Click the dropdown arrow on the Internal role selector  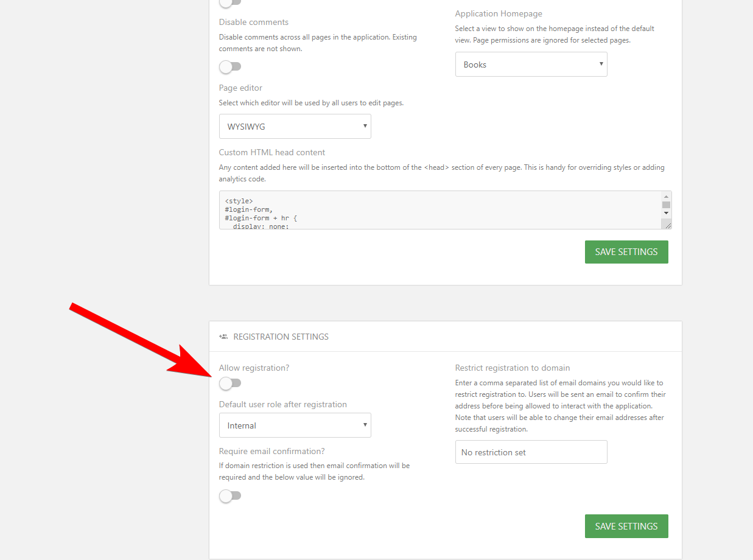(x=364, y=425)
